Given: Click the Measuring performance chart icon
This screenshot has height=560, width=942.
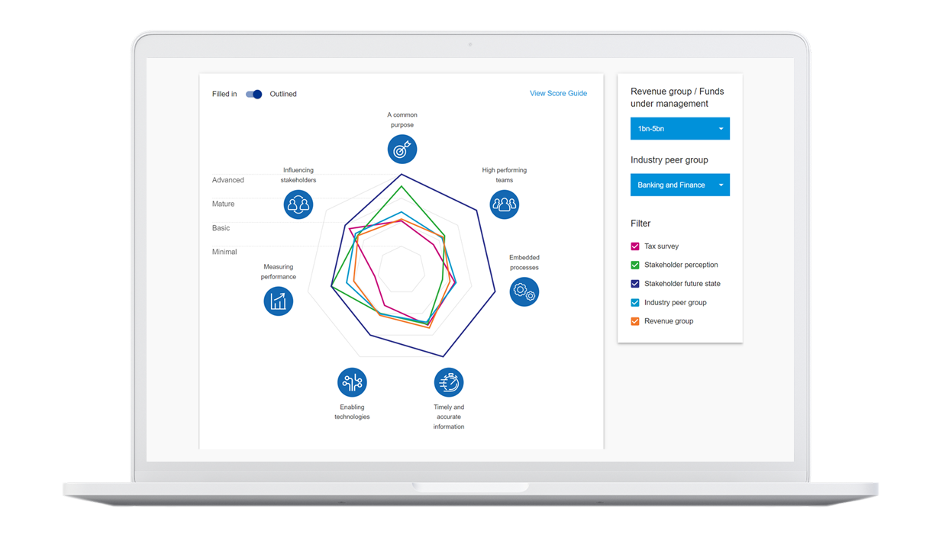Looking at the screenshot, I should point(279,301).
